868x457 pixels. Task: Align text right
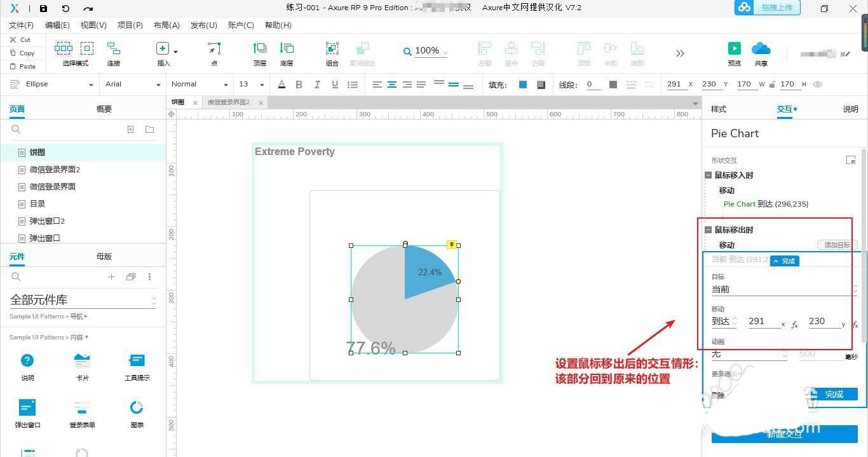[407, 85]
